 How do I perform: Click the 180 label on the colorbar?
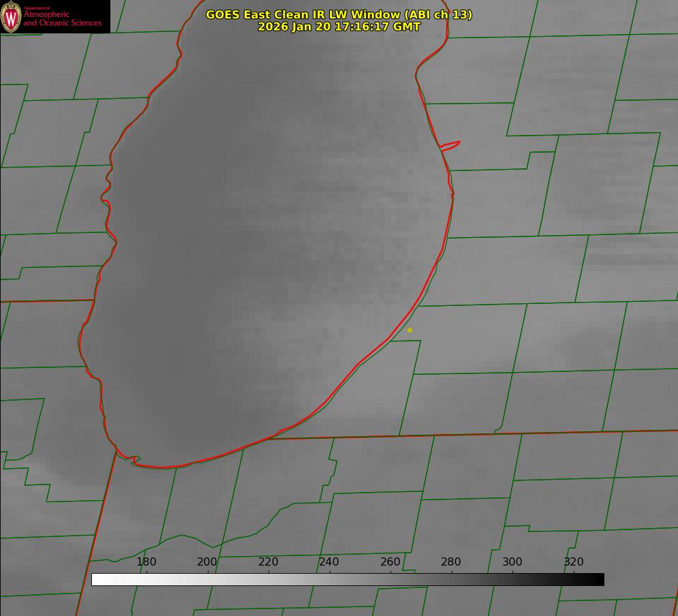147,561
